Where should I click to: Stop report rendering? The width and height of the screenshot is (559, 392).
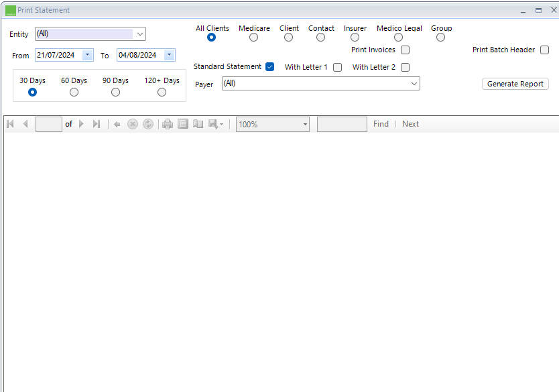point(133,124)
